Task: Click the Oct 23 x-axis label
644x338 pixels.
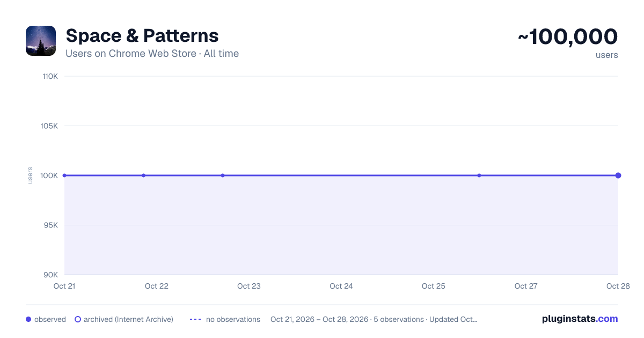Action: (x=249, y=286)
